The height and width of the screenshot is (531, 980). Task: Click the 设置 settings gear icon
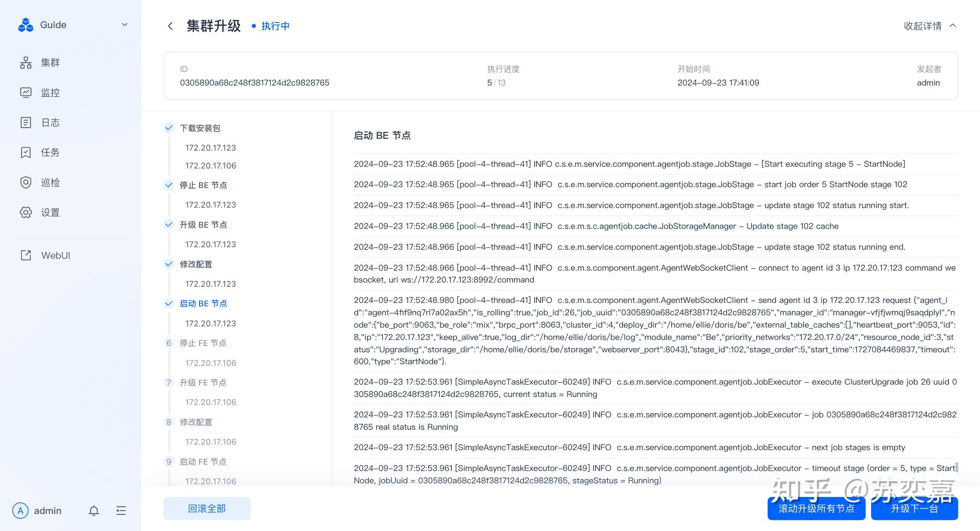click(x=26, y=212)
